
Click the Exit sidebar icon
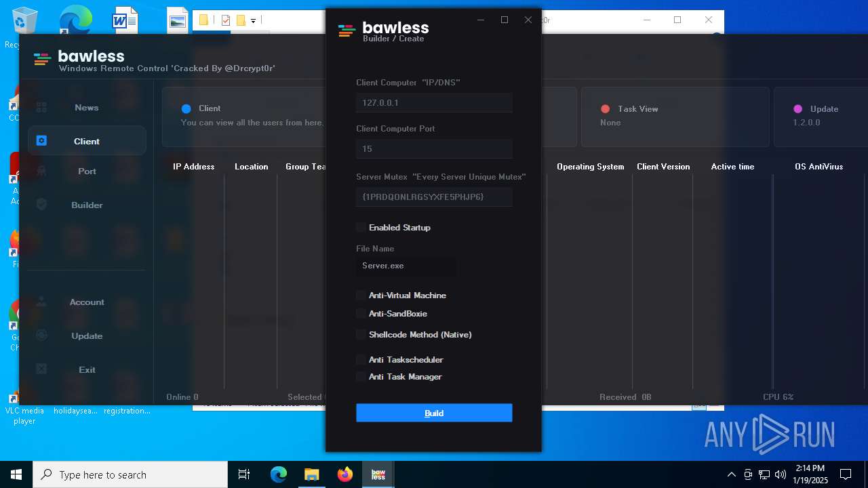(41, 369)
